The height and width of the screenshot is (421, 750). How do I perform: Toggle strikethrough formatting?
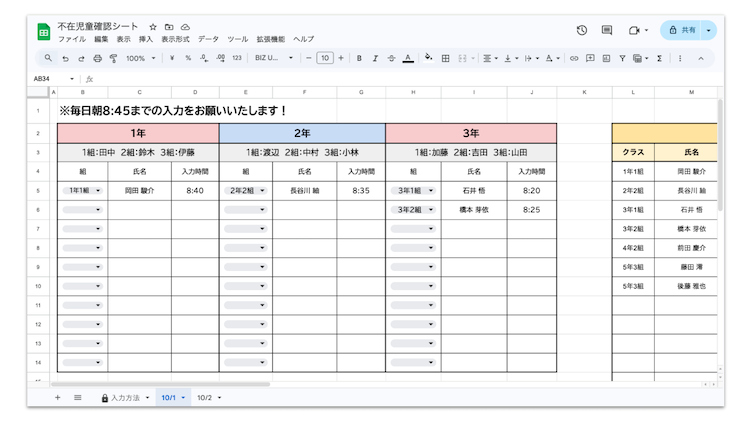click(x=391, y=58)
